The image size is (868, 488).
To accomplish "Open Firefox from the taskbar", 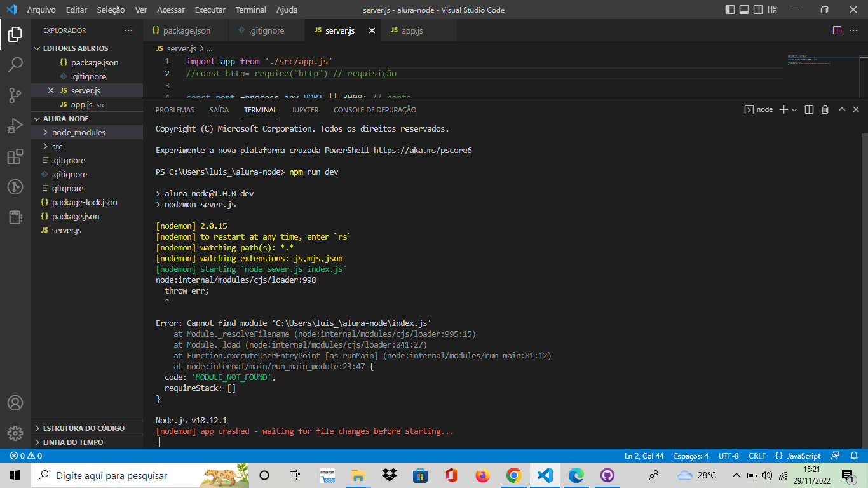I will coord(482,475).
